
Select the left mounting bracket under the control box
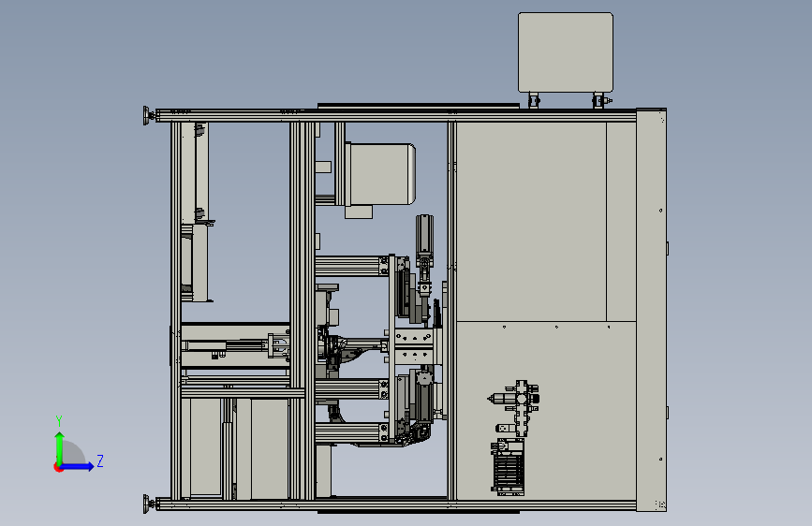[534, 100]
